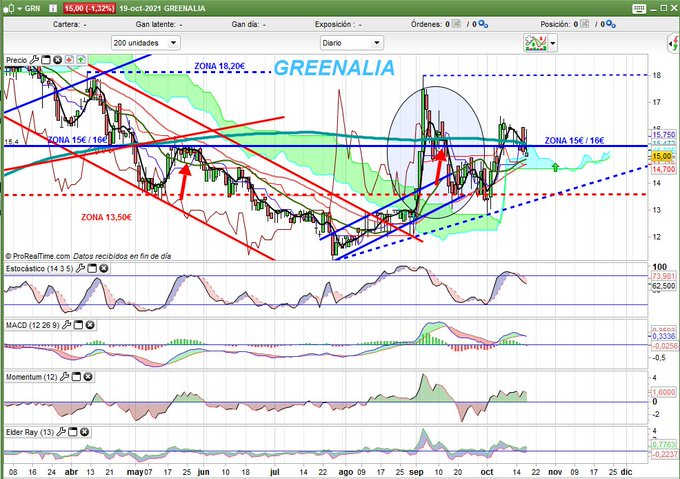680x479 pixels.
Task: Click the MACD (12 26 9) label
Action: [33, 325]
